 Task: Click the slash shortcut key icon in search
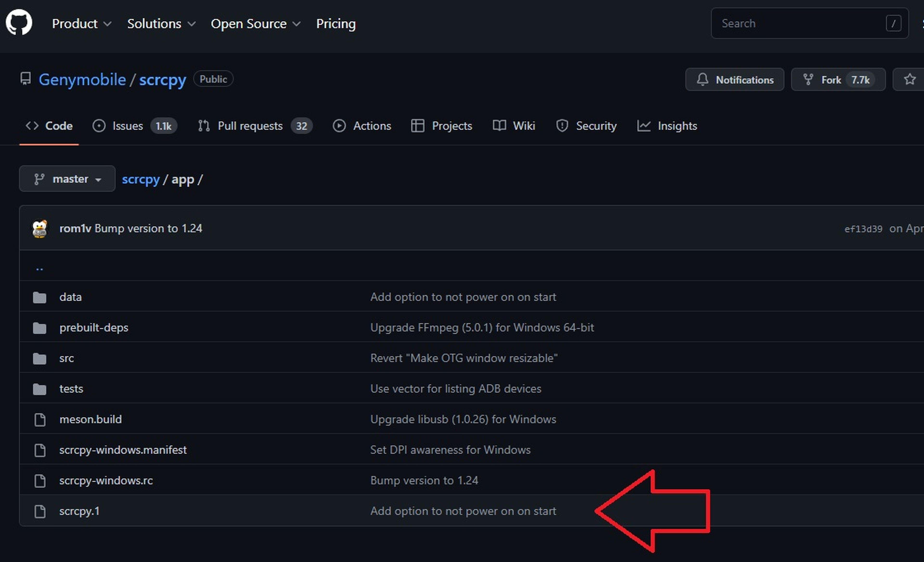click(893, 23)
